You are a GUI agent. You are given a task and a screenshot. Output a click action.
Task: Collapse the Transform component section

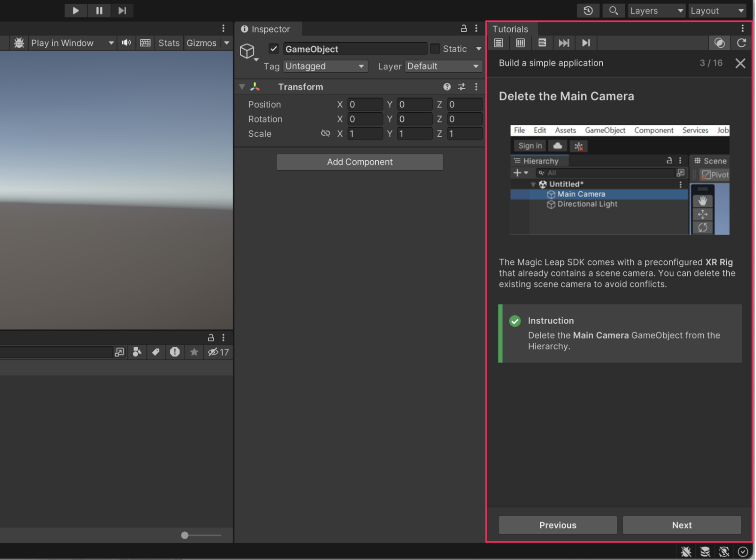tap(242, 87)
